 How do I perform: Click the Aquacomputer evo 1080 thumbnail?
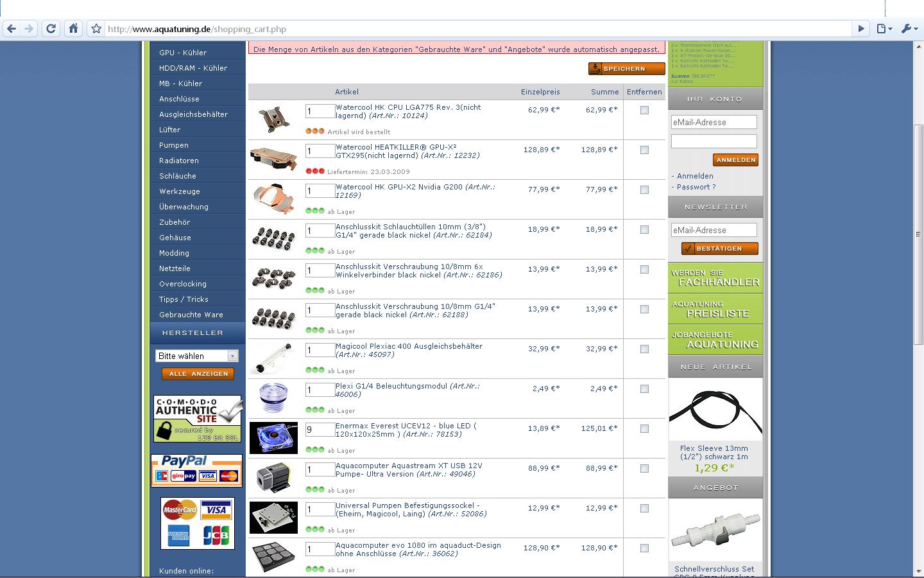pos(273,557)
